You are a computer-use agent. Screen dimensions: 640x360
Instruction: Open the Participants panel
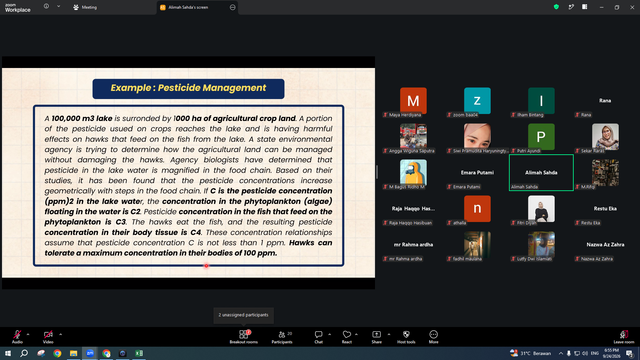[x=282, y=337]
